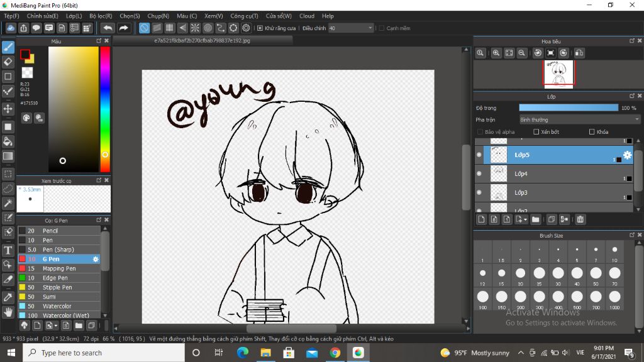The width and height of the screenshot is (644, 362).
Task: Select the Gradient tool
Action: click(8, 156)
